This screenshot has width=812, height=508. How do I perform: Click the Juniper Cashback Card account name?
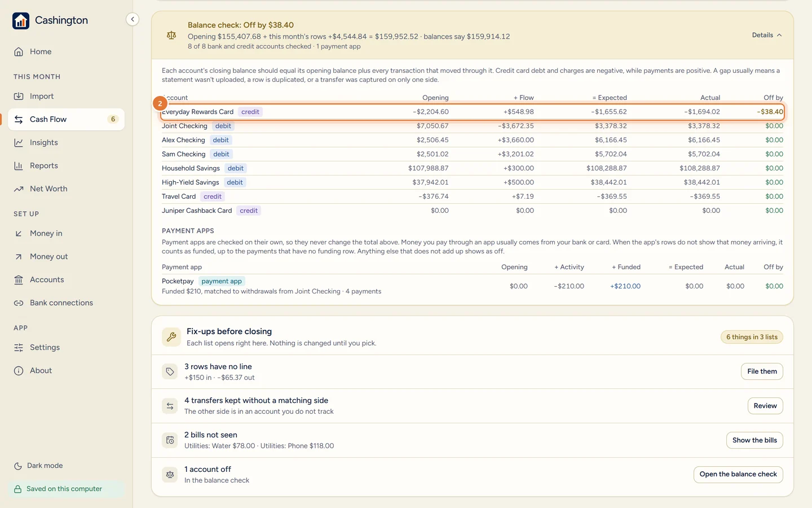[197, 211]
